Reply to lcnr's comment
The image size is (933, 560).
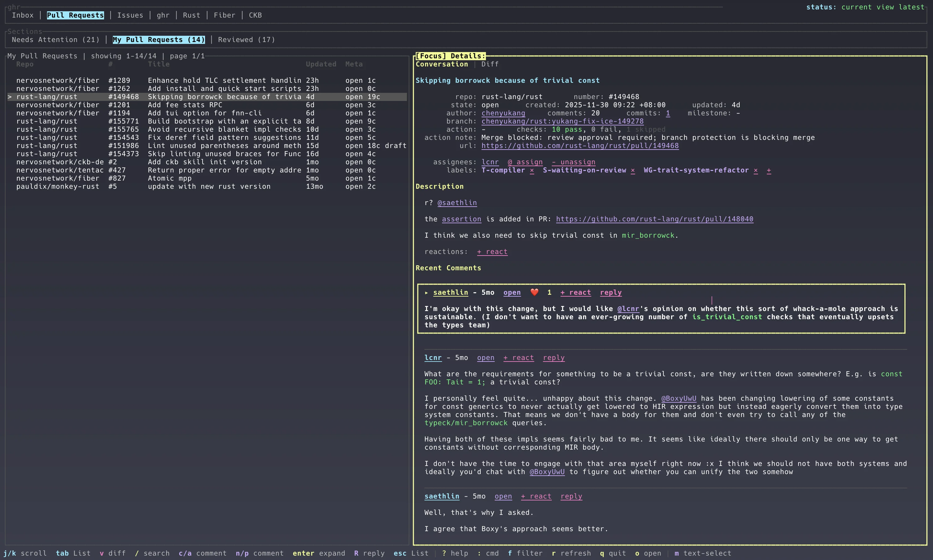tap(554, 358)
